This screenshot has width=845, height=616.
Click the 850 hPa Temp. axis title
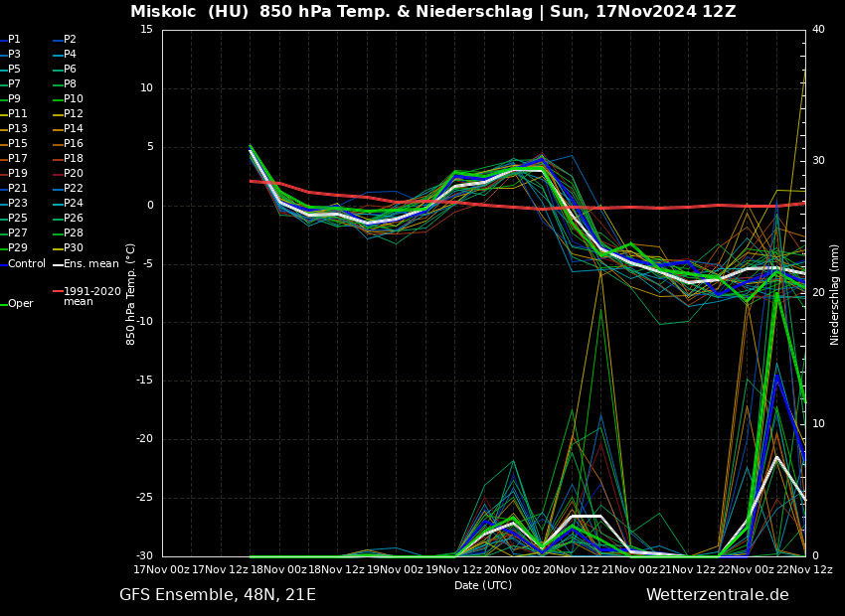(131, 294)
